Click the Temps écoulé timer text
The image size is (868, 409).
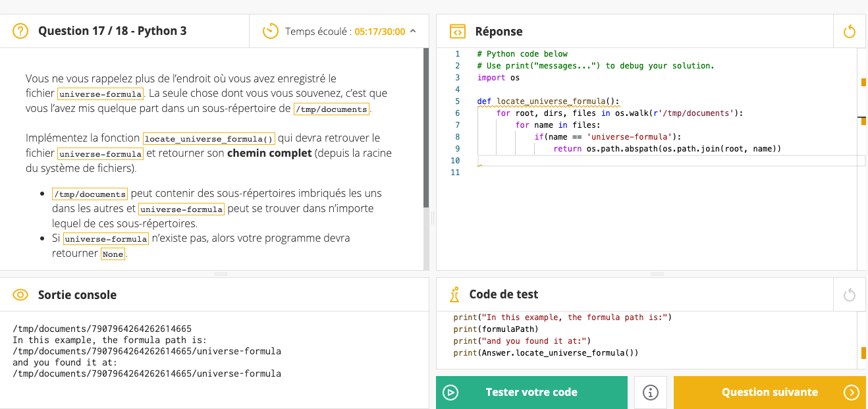coord(345,31)
